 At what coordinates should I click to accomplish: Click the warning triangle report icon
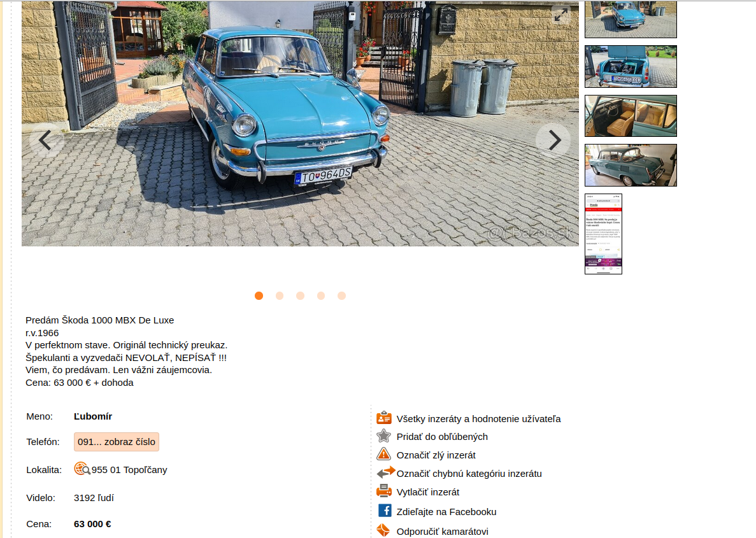(x=384, y=454)
